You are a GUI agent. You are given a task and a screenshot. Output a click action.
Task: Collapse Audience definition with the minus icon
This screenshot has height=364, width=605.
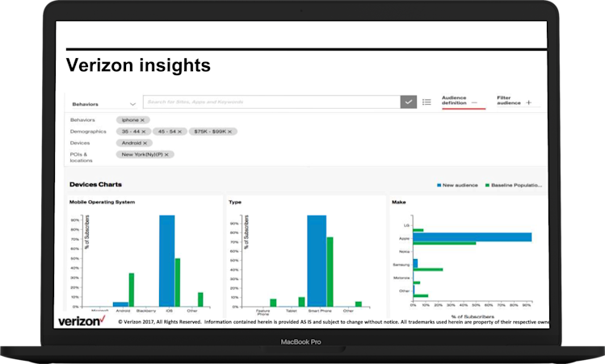474,103
